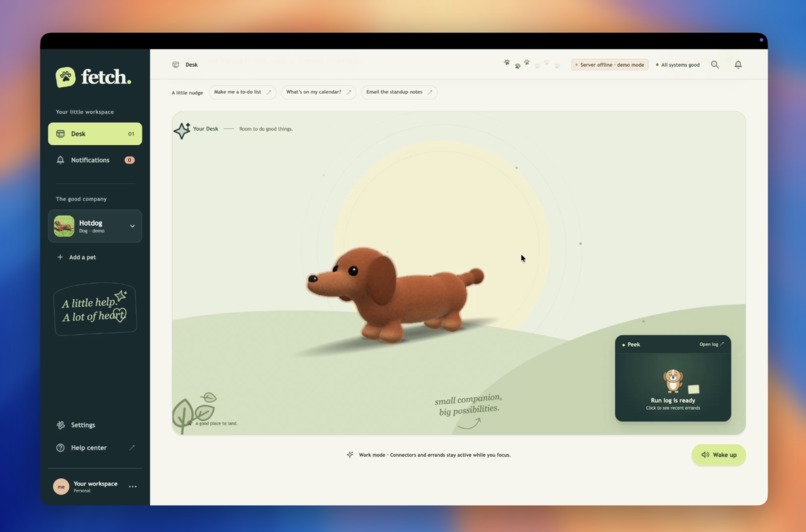Click the Desk icon in the top header
This screenshot has height=532, width=806.
(176, 65)
